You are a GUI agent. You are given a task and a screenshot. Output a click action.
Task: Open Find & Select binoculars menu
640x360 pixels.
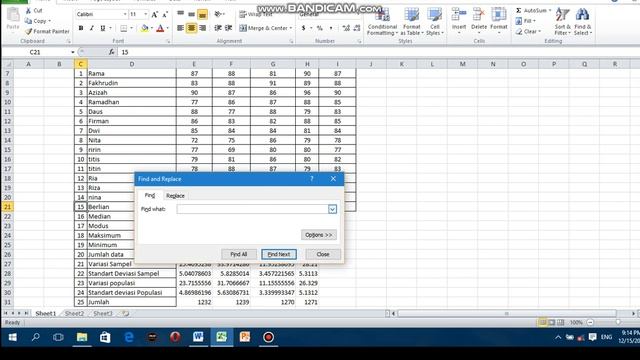582,22
